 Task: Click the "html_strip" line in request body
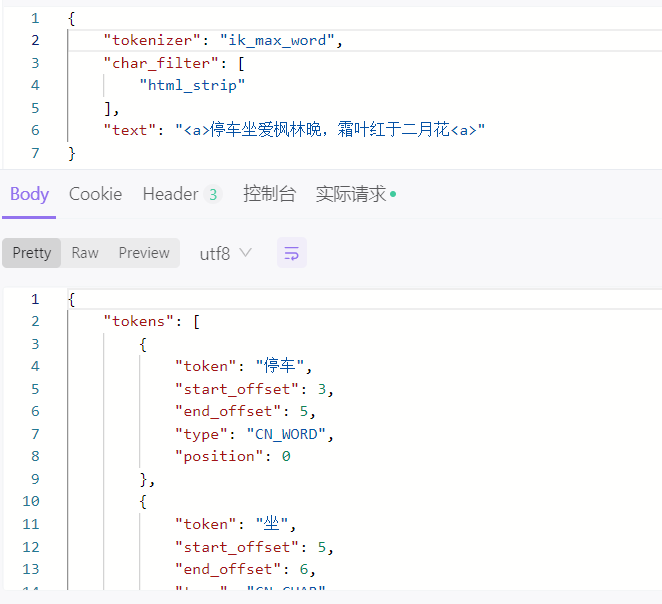(x=192, y=85)
